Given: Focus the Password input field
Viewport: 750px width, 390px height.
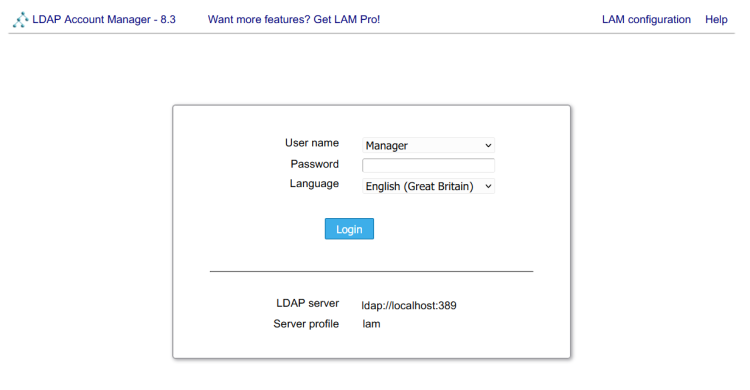Looking at the screenshot, I should [x=428, y=166].
